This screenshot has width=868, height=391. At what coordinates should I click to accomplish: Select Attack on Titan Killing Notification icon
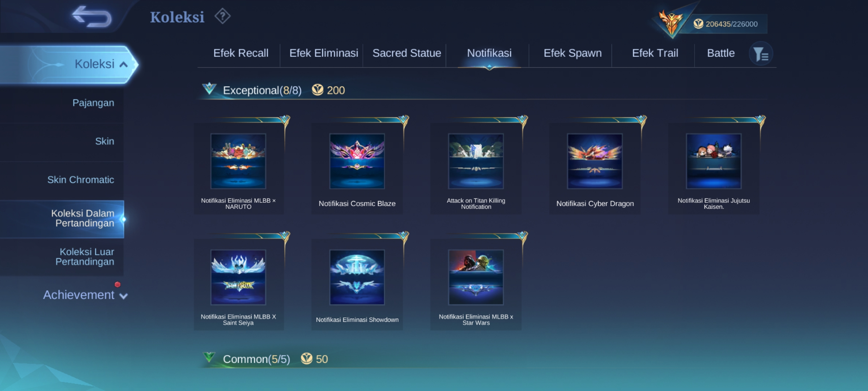pyautogui.click(x=476, y=161)
